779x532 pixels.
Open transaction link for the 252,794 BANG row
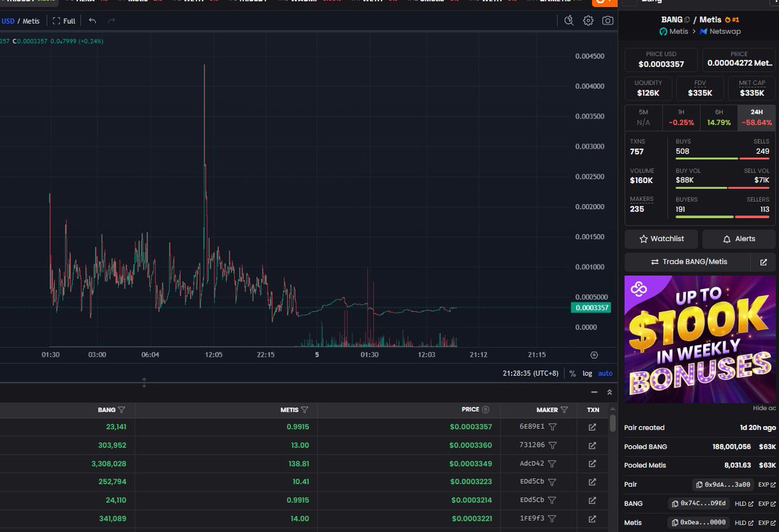coord(592,482)
